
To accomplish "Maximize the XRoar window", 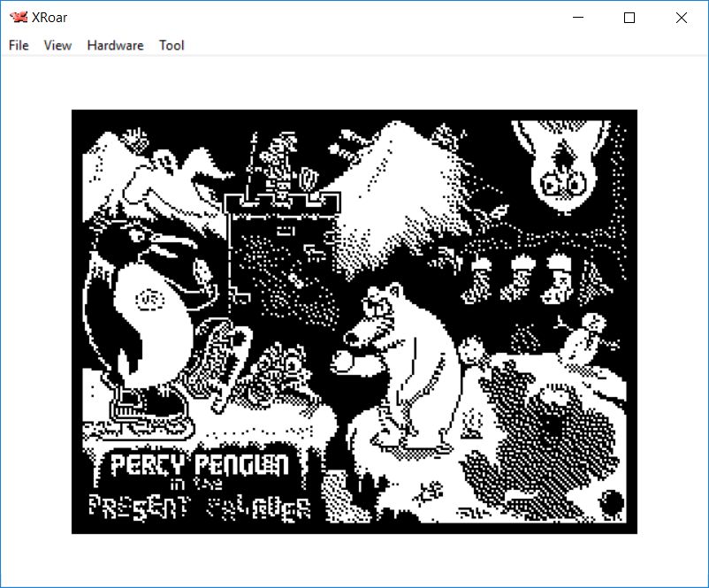I will coord(629,18).
